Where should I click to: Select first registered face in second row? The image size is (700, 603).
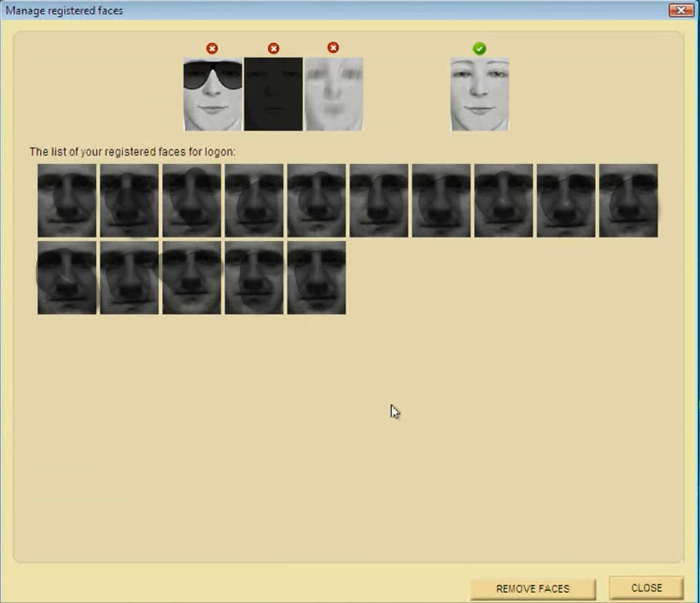click(x=67, y=277)
